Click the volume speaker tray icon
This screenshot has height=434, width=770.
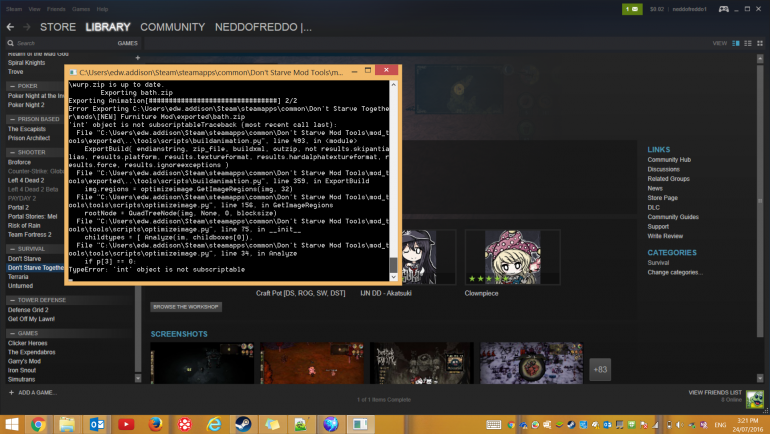tap(680, 425)
